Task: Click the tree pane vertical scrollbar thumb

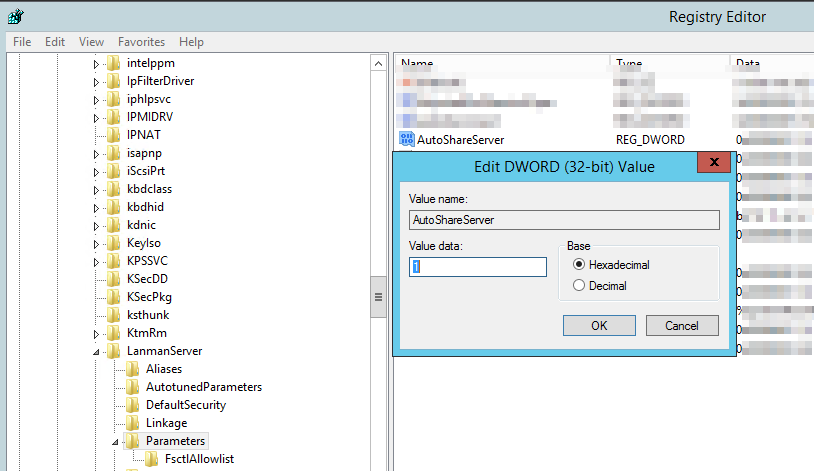Action: coord(378,297)
